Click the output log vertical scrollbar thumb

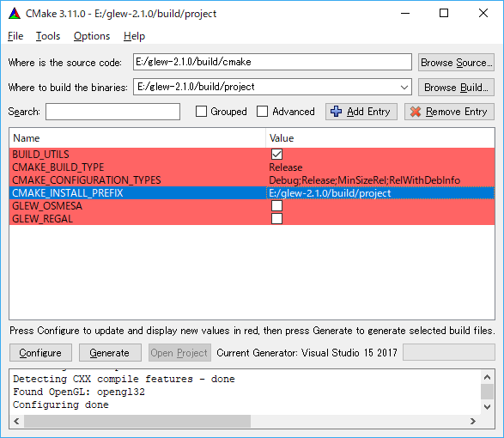pyautogui.click(x=488, y=392)
